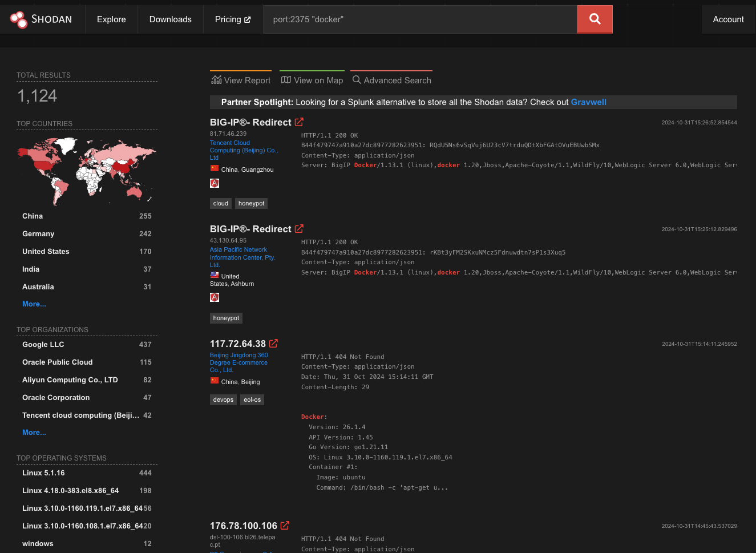Filter results by India country
Viewport: 756px width, 553px height.
tap(87, 269)
